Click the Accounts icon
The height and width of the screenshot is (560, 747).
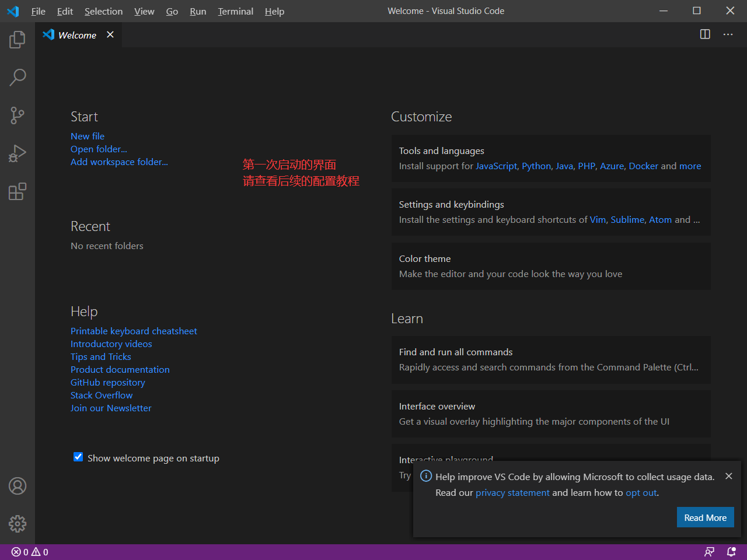18,486
